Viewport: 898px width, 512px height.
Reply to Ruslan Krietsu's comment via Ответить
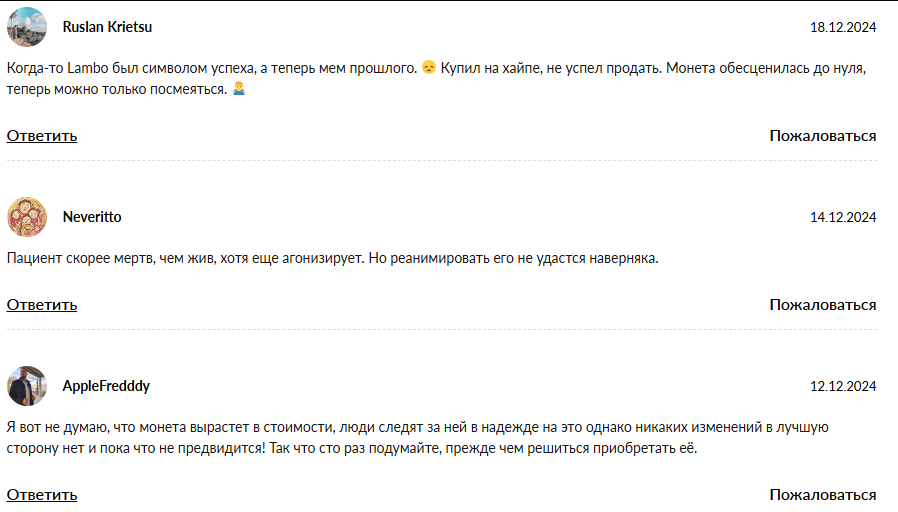(x=42, y=136)
